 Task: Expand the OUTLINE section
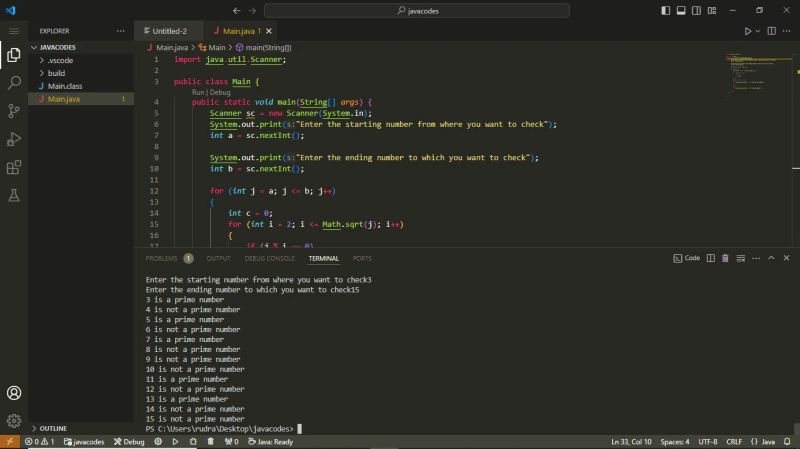point(81,429)
